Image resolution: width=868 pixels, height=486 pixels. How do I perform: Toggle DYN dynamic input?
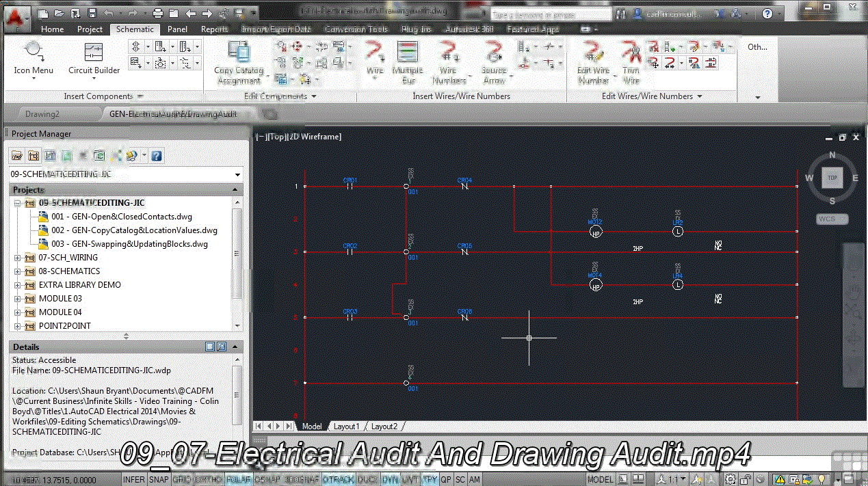tap(391, 479)
